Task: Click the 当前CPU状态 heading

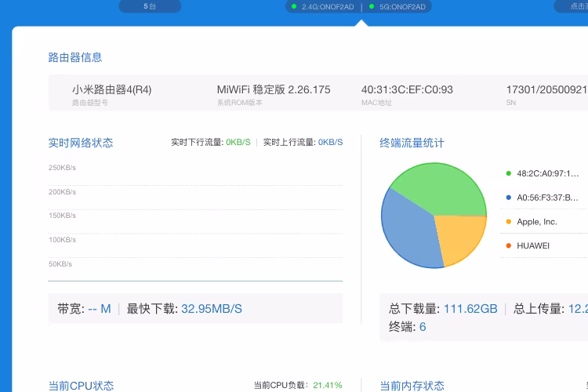Action: pos(81,386)
